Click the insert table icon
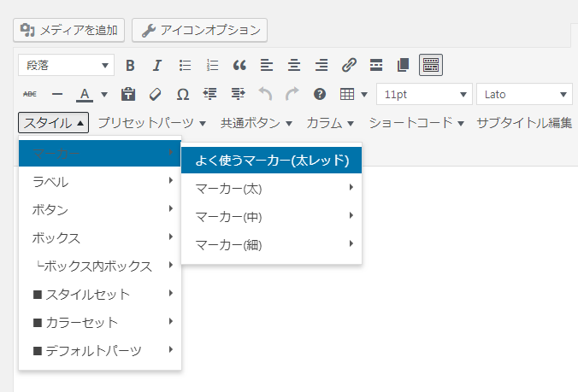 pyautogui.click(x=347, y=94)
